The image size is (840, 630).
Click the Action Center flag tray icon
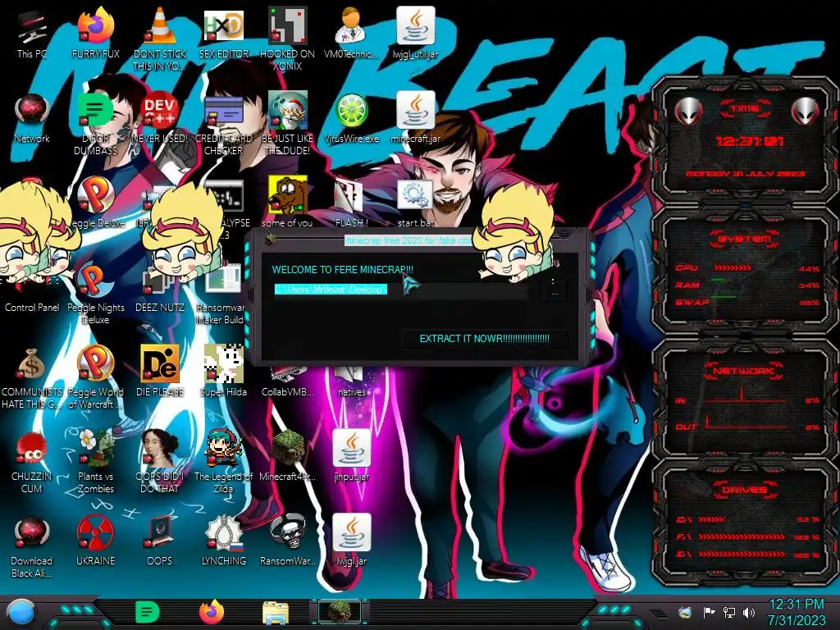[710, 612]
